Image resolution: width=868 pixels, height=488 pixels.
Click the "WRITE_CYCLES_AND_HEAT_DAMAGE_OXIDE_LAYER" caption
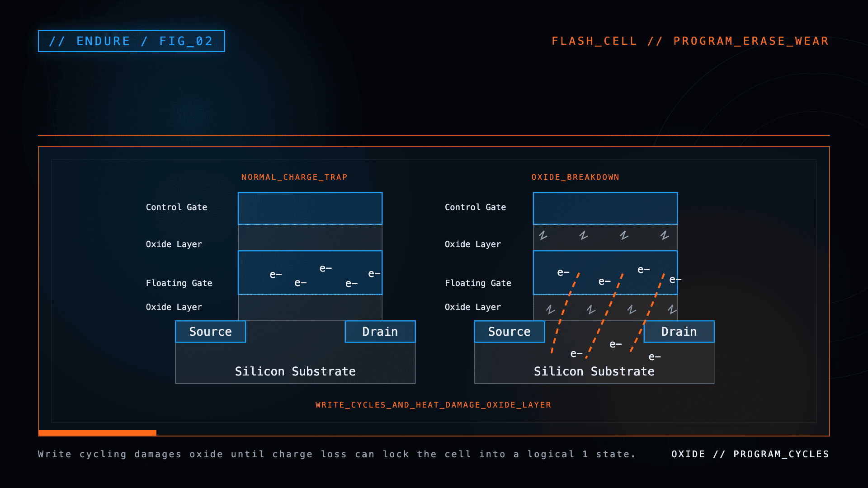point(434,405)
